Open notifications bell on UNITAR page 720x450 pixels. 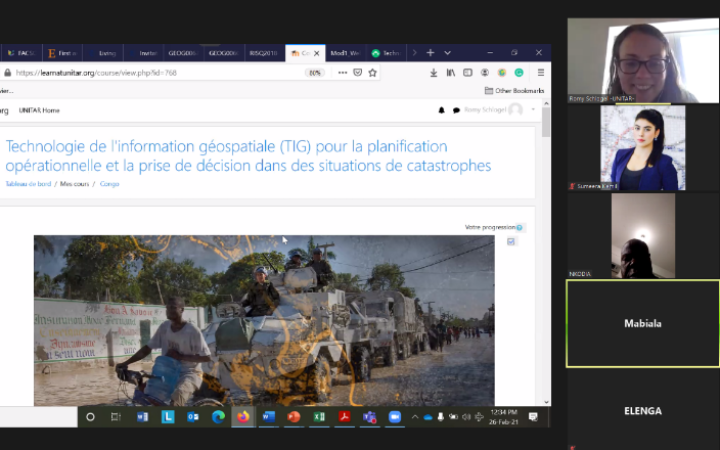441,110
